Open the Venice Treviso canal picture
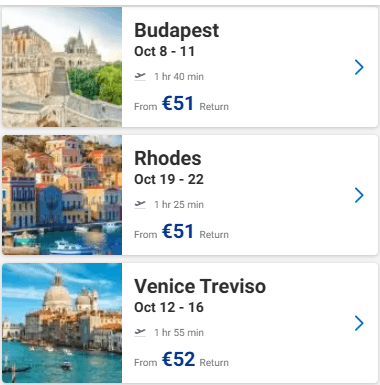 click(62, 323)
